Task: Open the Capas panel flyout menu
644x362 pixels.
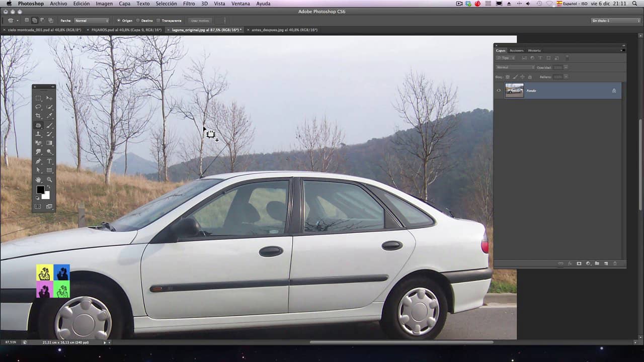Action: click(x=622, y=50)
